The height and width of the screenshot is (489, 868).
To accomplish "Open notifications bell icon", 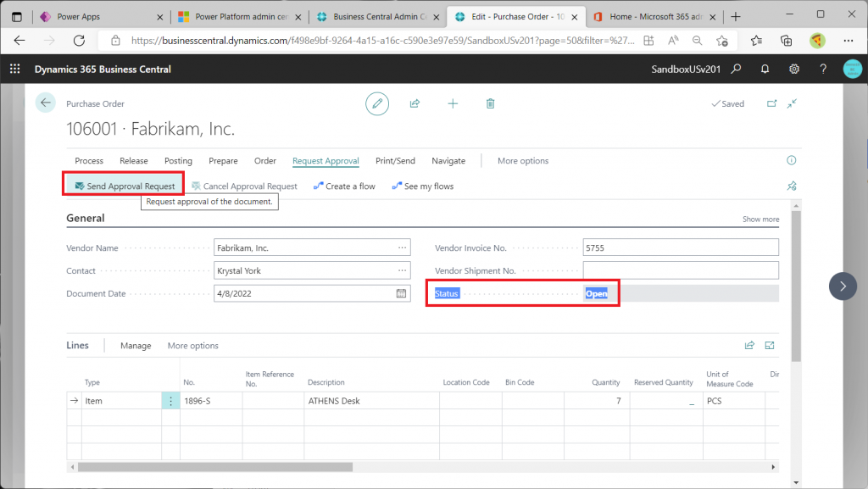I will click(x=765, y=69).
